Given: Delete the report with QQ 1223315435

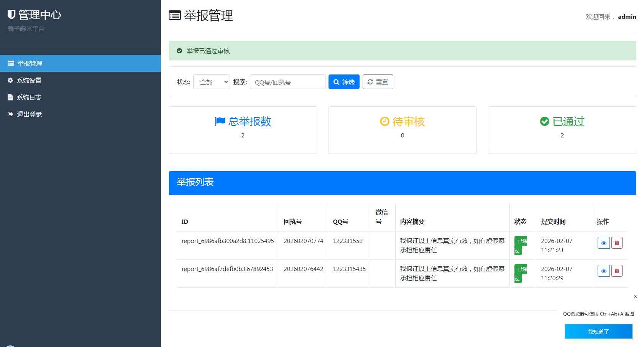Looking at the screenshot, I should [617, 271].
